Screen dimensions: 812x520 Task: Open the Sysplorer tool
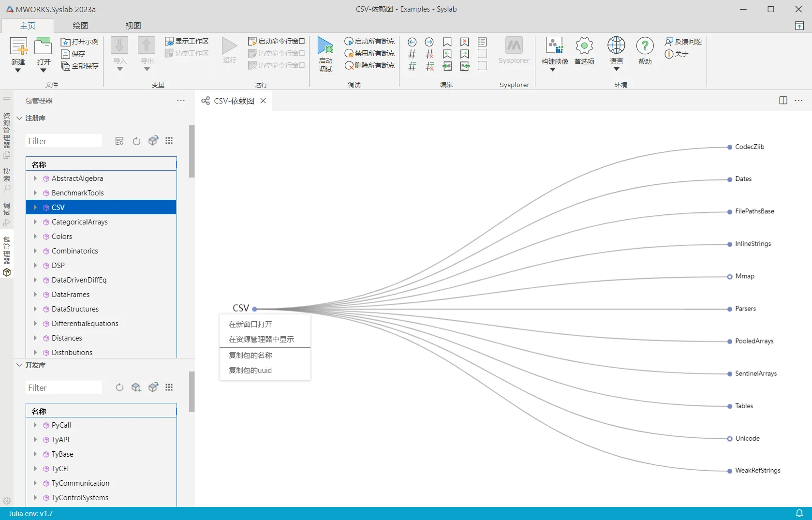click(x=514, y=51)
